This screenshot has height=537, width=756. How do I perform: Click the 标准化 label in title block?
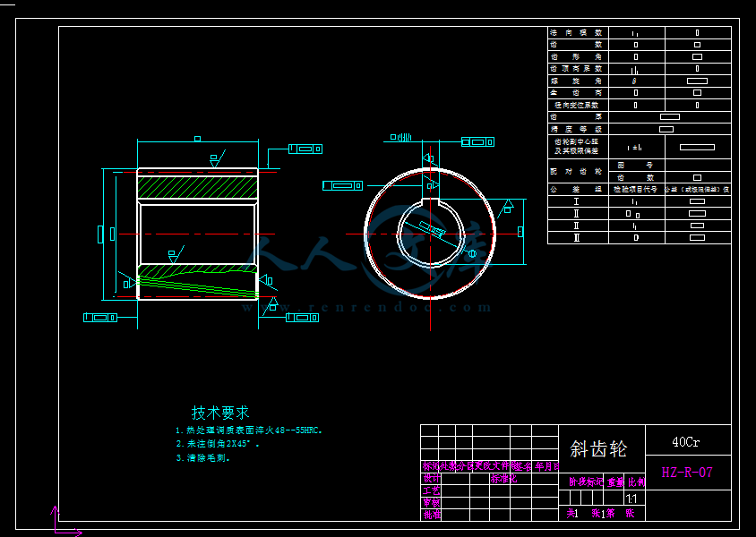coord(503,479)
